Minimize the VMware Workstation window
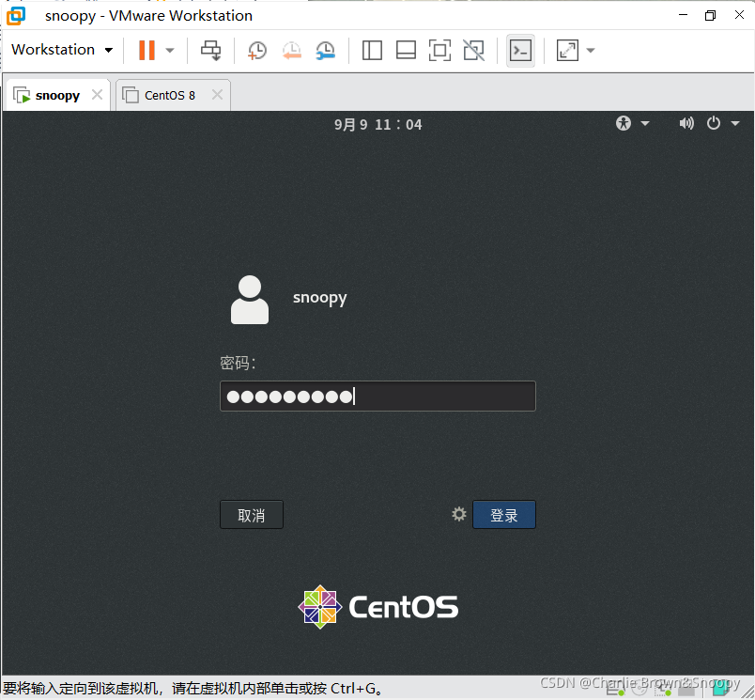Viewport: 755px width, 700px height. tap(683, 15)
